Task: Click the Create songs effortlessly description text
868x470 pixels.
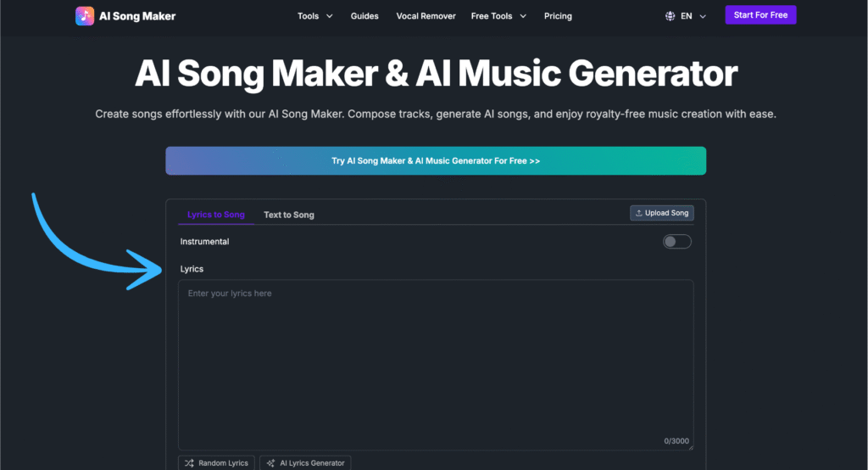Action: [x=436, y=115]
